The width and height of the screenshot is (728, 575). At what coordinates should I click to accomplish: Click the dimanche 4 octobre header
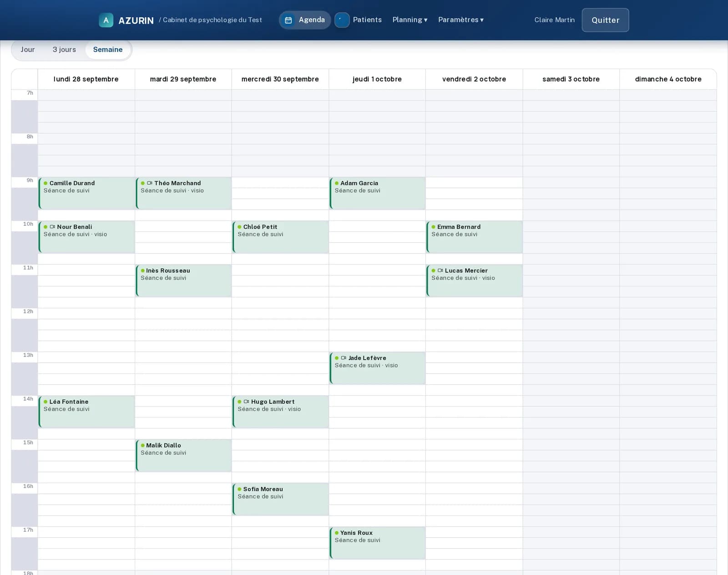[x=668, y=79]
